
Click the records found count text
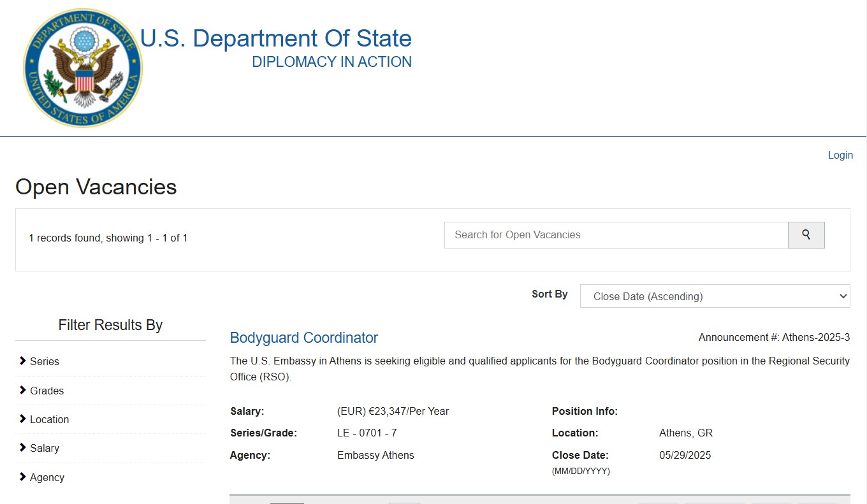108,238
